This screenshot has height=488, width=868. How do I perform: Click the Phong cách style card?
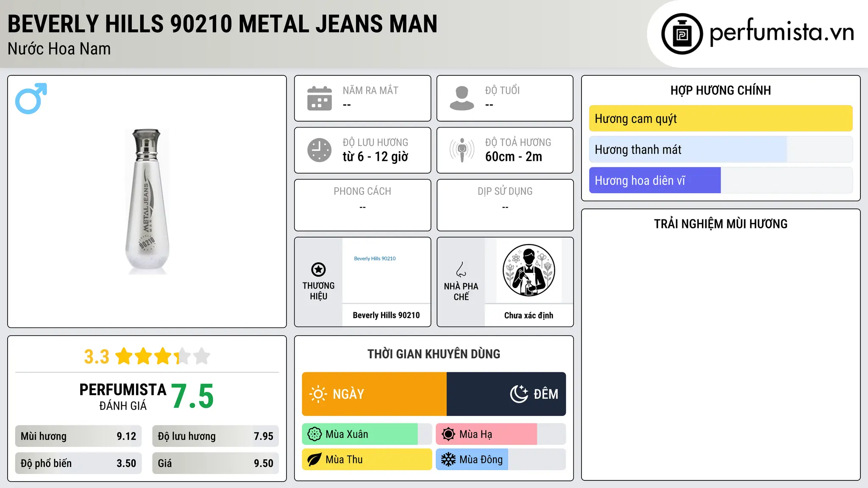click(363, 205)
